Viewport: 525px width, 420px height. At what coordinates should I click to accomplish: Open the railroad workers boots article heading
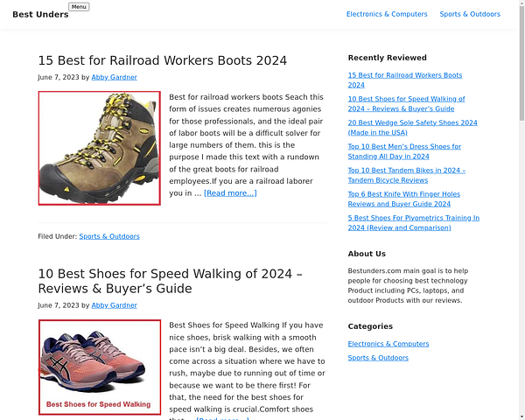(x=163, y=60)
